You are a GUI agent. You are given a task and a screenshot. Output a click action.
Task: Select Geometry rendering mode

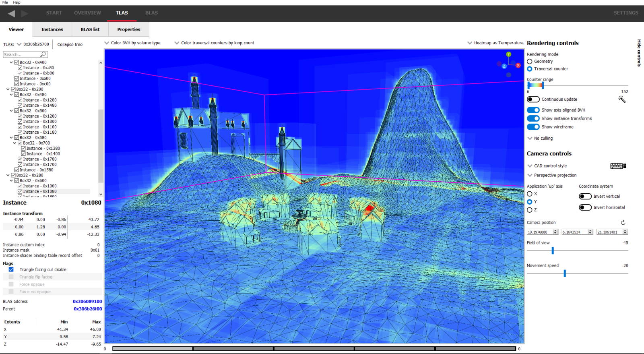[x=530, y=62]
